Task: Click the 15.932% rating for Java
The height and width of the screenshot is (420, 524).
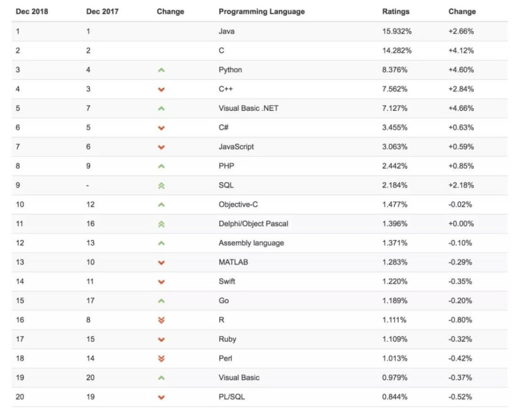Action: click(x=397, y=31)
